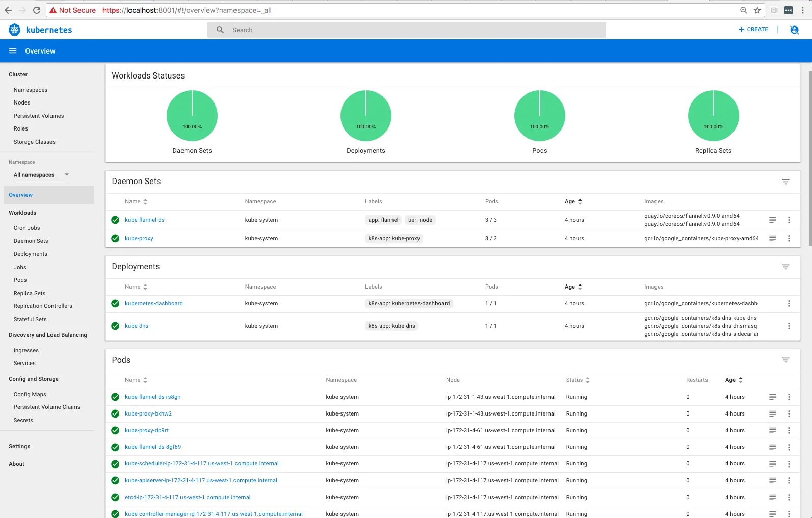The image size is (812, 518).
Task: Open Secrets in the sidebar
Action: tap(23, 420)
